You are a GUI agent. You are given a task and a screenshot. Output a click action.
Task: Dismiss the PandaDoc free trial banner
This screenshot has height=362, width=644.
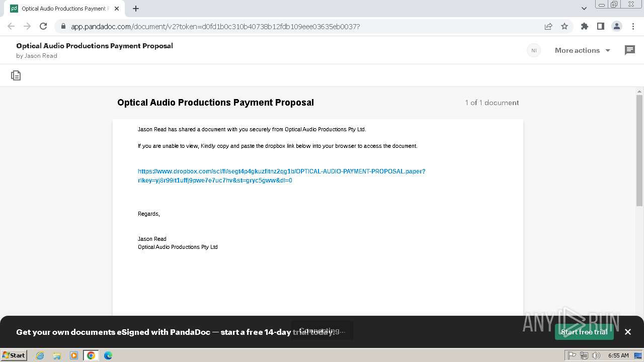pos(627,332)
